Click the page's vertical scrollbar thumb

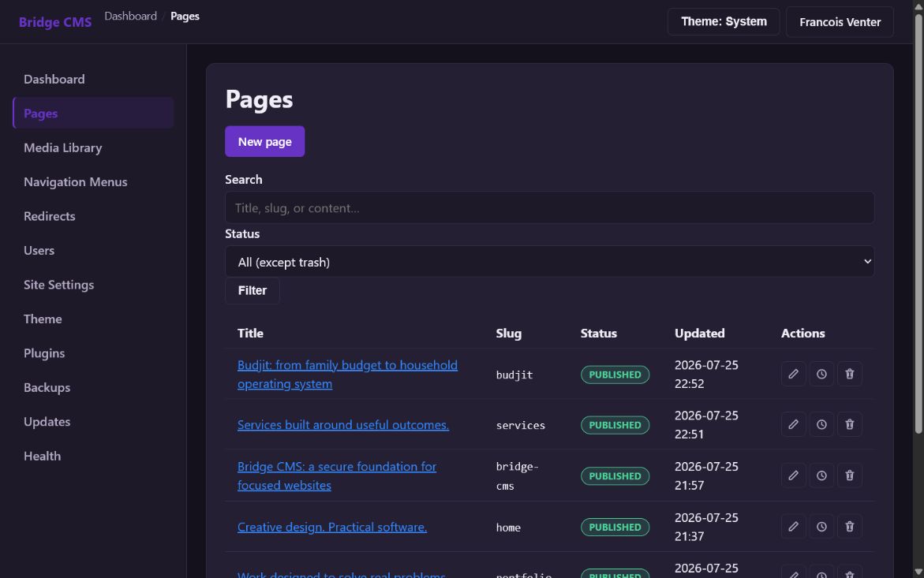[918, 224]
